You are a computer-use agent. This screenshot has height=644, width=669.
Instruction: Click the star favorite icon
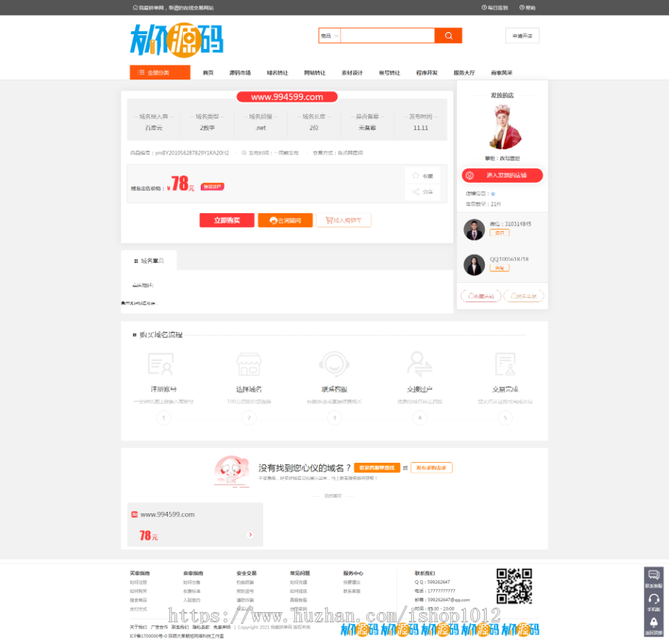point(416,175)
